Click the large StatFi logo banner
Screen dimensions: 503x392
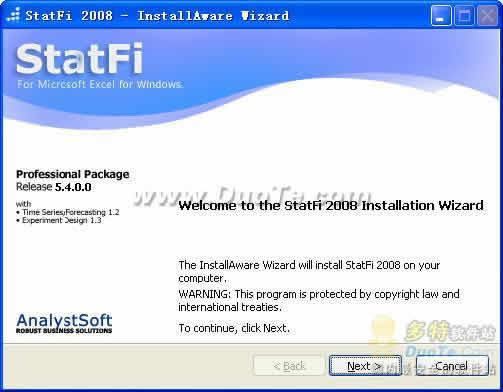pos(79,59)
